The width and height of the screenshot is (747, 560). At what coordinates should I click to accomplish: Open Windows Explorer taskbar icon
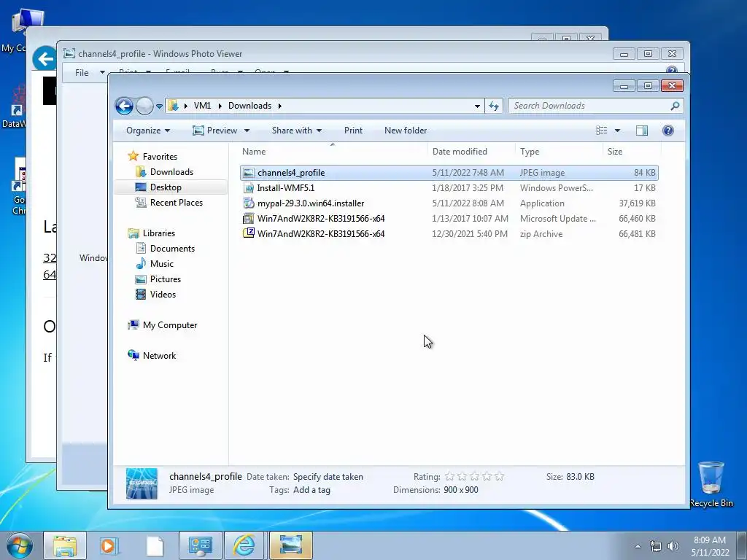pos(65,545)
